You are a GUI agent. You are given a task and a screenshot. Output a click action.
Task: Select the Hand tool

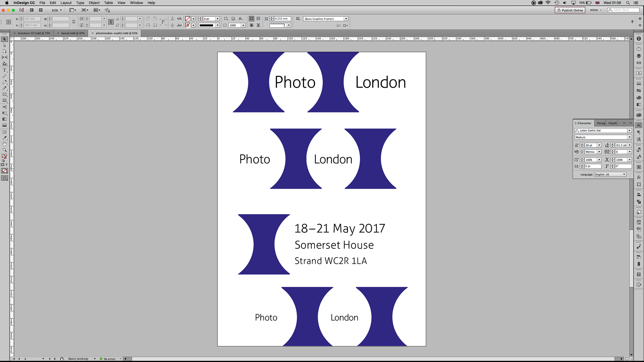[5, 144]
